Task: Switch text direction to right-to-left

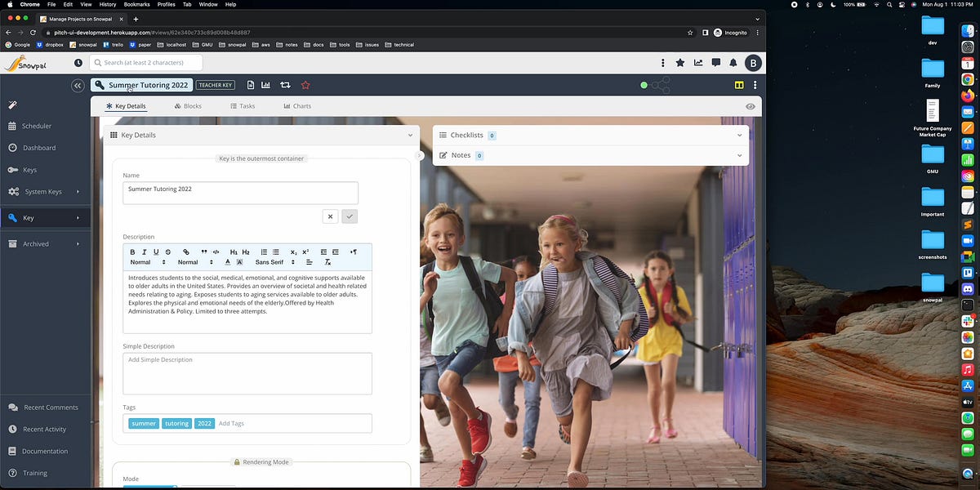Action: coord(354,252)
